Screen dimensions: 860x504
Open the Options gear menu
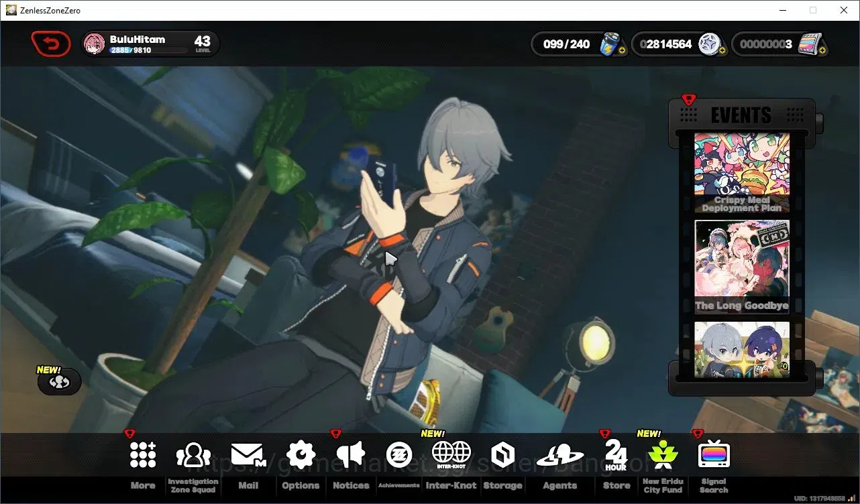(301, 455)
